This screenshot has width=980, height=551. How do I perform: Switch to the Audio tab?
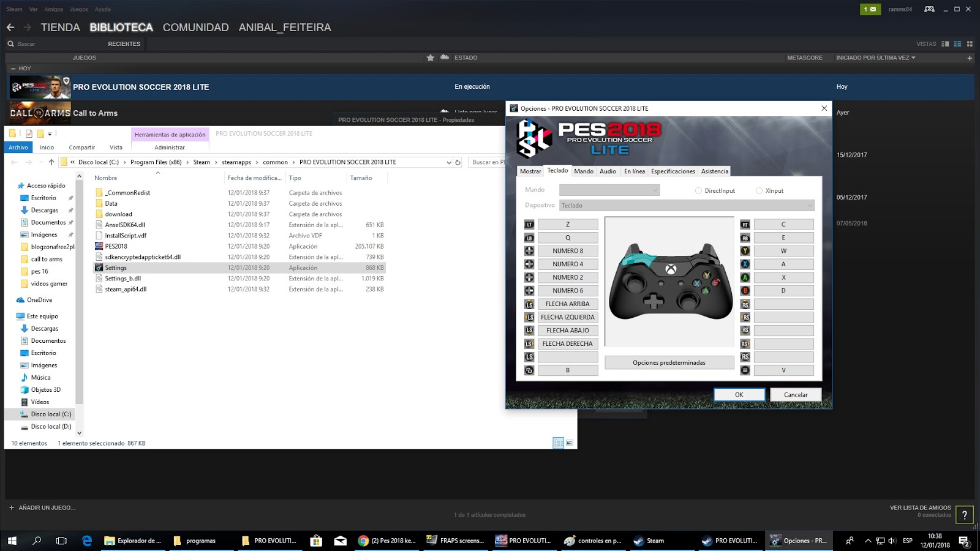click(x=608, y=171)
